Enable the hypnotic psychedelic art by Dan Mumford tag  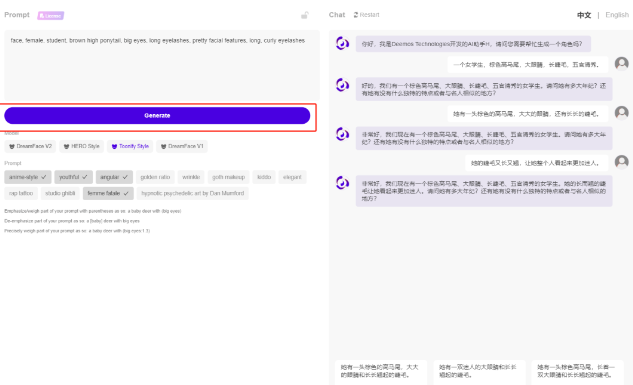pyautogui.click(x=193, y=193)
